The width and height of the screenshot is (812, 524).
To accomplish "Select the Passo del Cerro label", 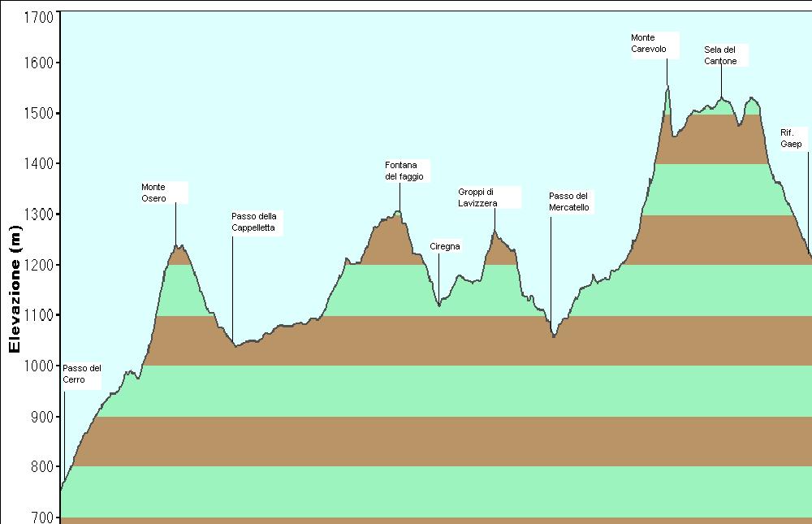I will [x=82, y=374].
